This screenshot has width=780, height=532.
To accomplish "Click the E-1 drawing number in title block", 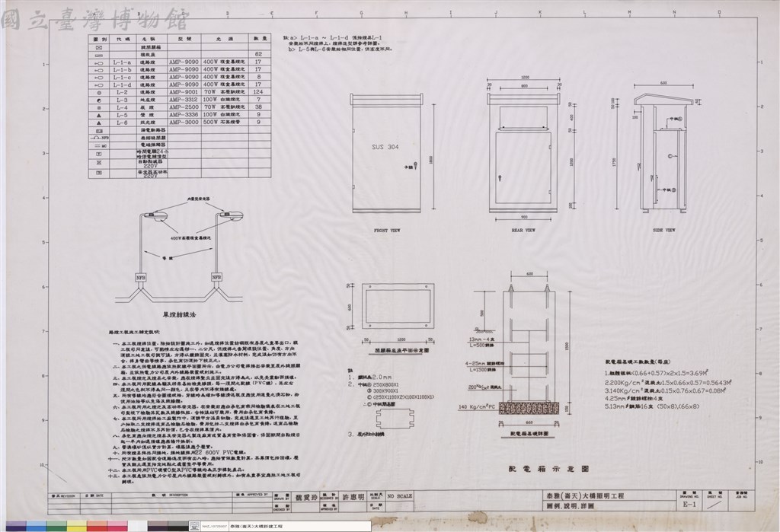I will (x=690, y=505).
